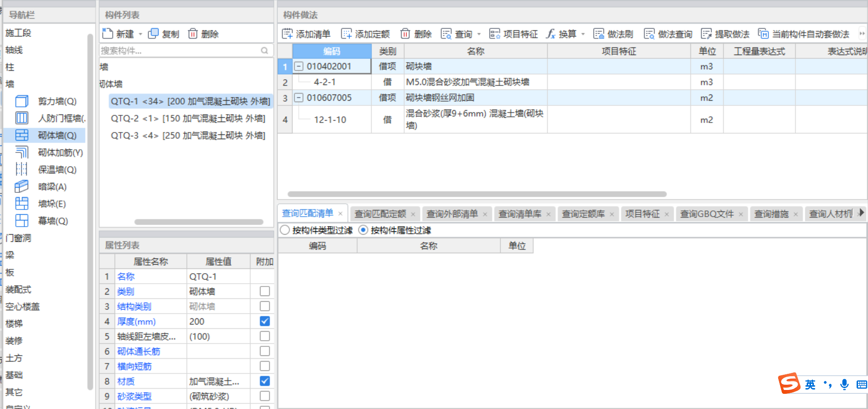Click the 查询 query icon
Viewport: 868px width, 409px height.
click(446, 34)
